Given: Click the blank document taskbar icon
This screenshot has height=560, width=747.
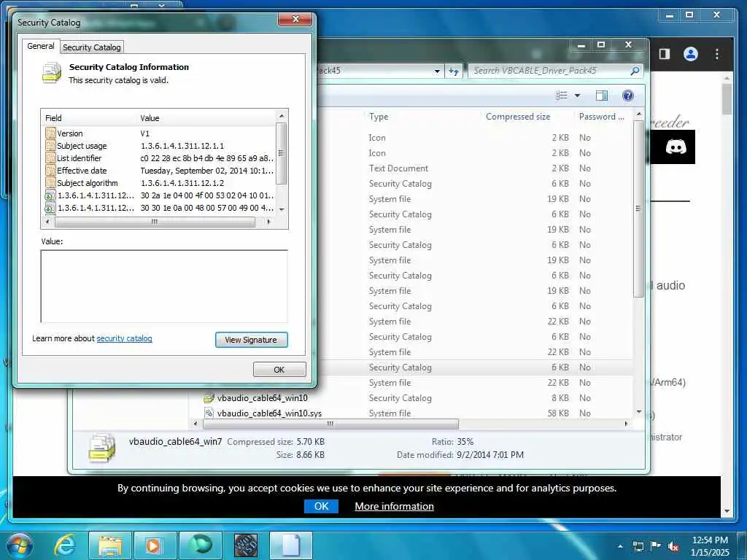Looking at the screenshot, I should (291, 545).
